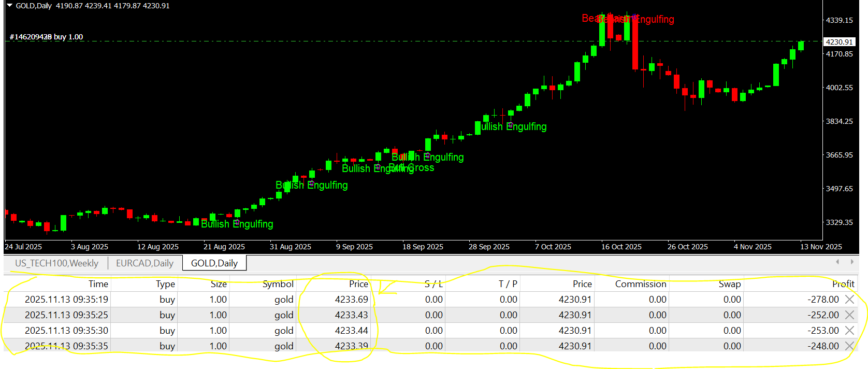Image resolution: width=868 pixels, height=369 pixels.
Task: Select the GOLD,Daily chart tab
Action: coord(214,263)
